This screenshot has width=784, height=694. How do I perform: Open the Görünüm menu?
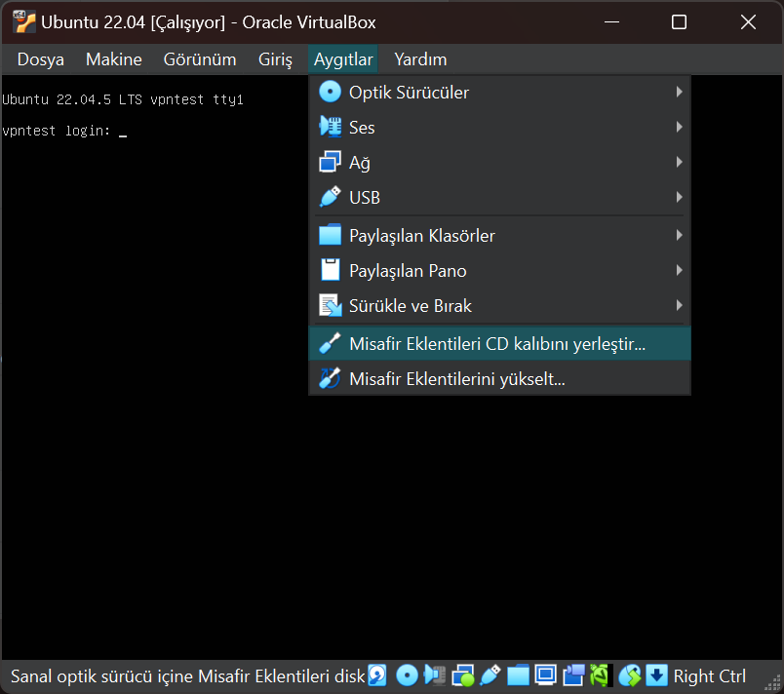pos(200,59)
